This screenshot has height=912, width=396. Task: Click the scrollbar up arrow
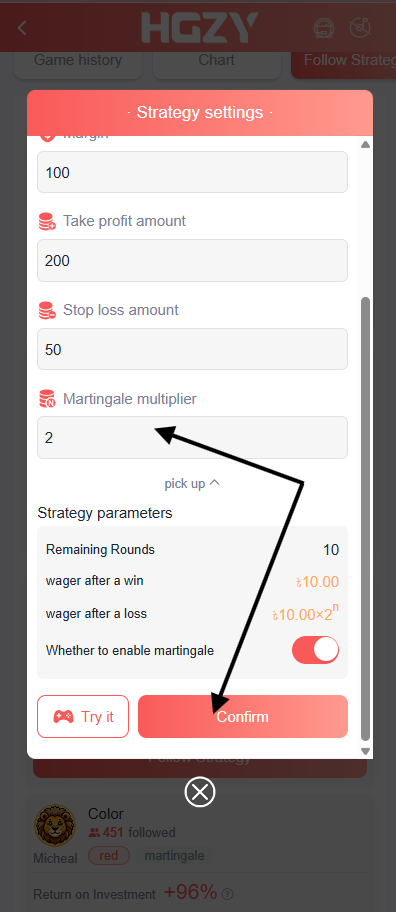click(x=365, y=144)
